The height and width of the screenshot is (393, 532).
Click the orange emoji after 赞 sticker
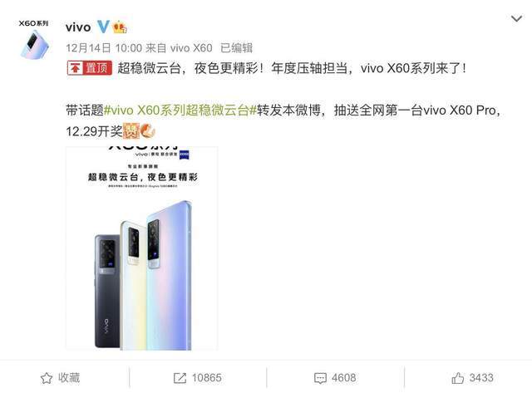tap(148, 131)
